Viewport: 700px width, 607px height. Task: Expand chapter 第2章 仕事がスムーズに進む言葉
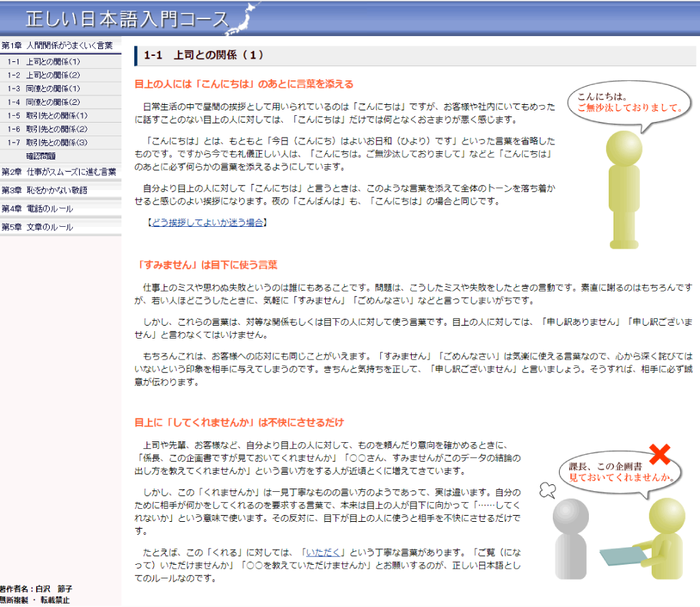click(61, 172)
